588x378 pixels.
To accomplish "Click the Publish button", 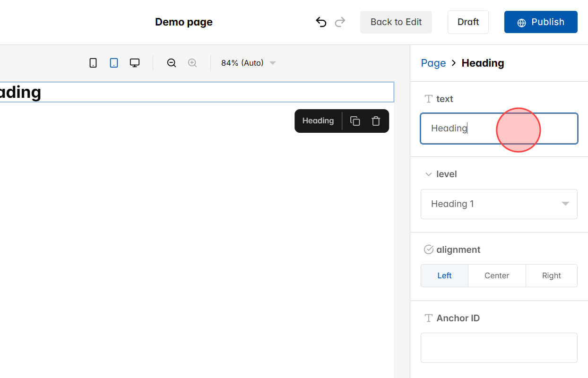I will (x=540, y=22).
